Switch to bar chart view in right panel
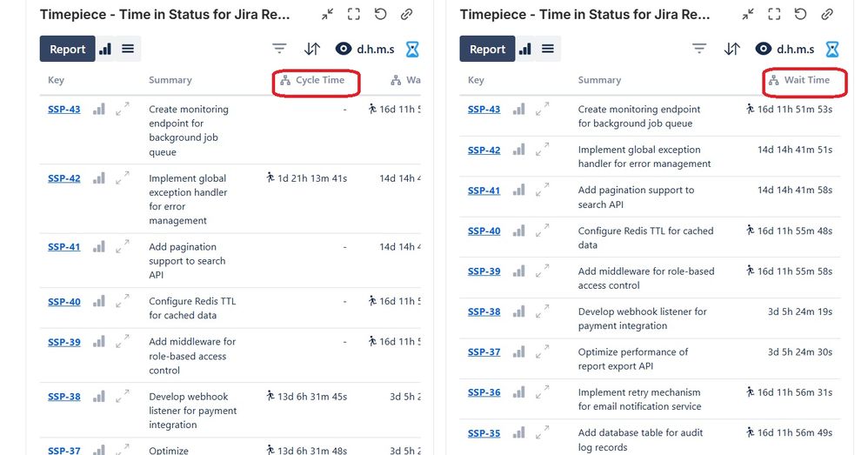This screenshot has width=868, height=455. tap(524, 49)
